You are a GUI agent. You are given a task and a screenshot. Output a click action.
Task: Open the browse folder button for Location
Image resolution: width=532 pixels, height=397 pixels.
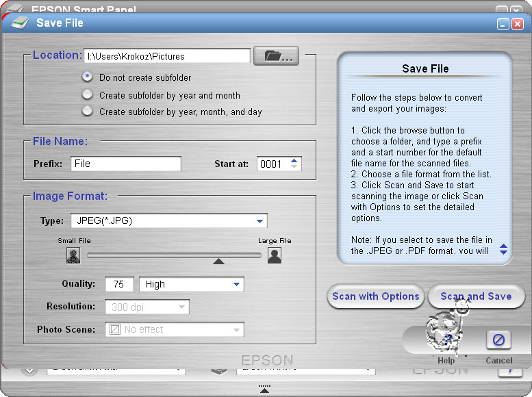coord(276,55)
